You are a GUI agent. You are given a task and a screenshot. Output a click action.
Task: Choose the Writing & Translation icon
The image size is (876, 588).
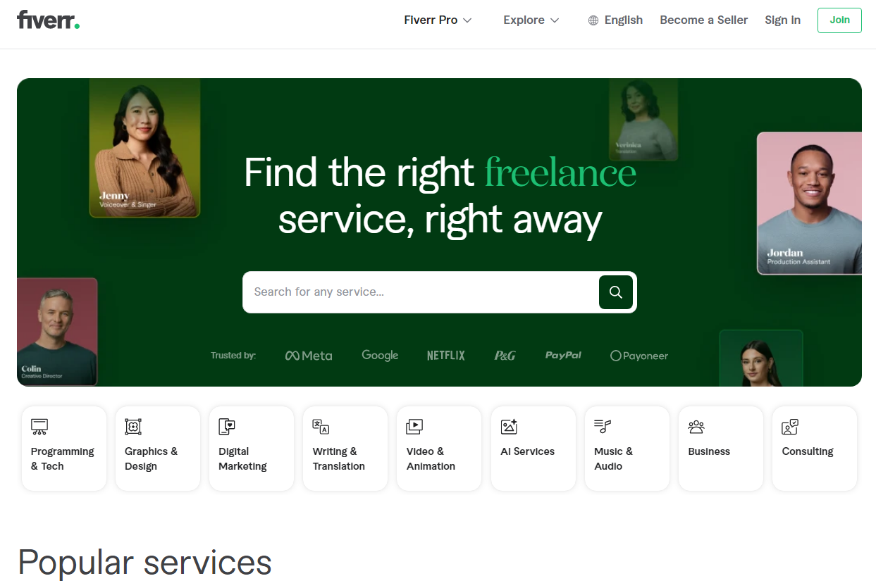[321, 427]
